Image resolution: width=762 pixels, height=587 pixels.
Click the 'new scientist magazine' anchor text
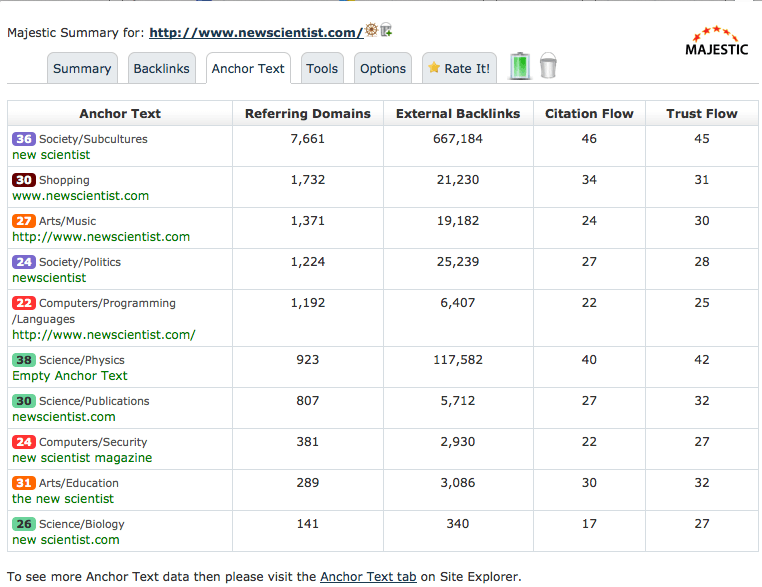(x=82, y=458)
